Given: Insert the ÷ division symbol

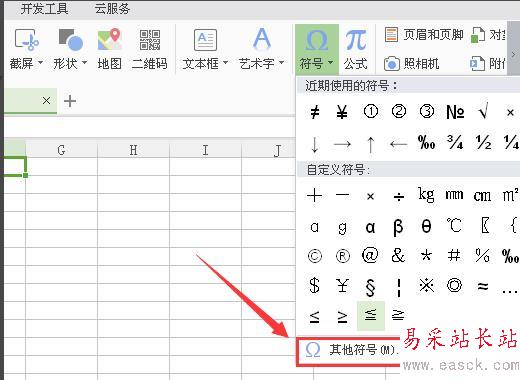Looking at the screenshot, I should pos(399,197).
